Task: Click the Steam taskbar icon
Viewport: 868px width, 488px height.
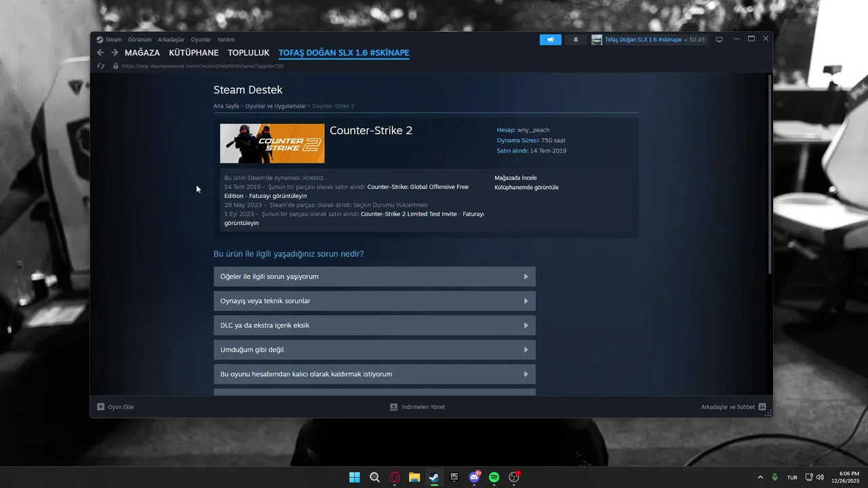Action: tap(434, 477)
